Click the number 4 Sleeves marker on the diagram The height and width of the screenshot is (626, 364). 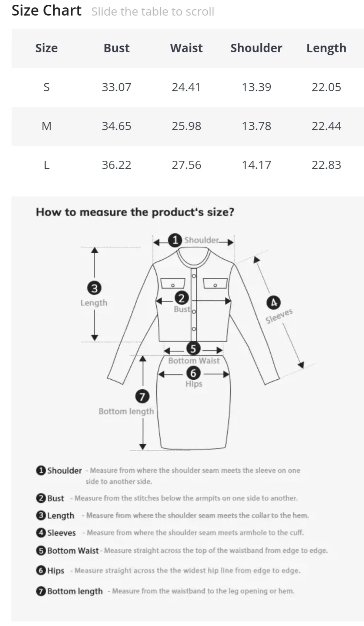coord(274,303)
